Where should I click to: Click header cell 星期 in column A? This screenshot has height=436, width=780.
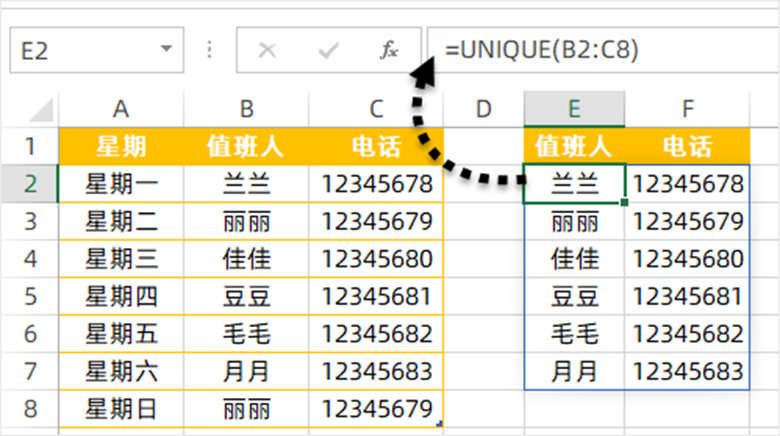pyautogui.click(x=121, y=147)
